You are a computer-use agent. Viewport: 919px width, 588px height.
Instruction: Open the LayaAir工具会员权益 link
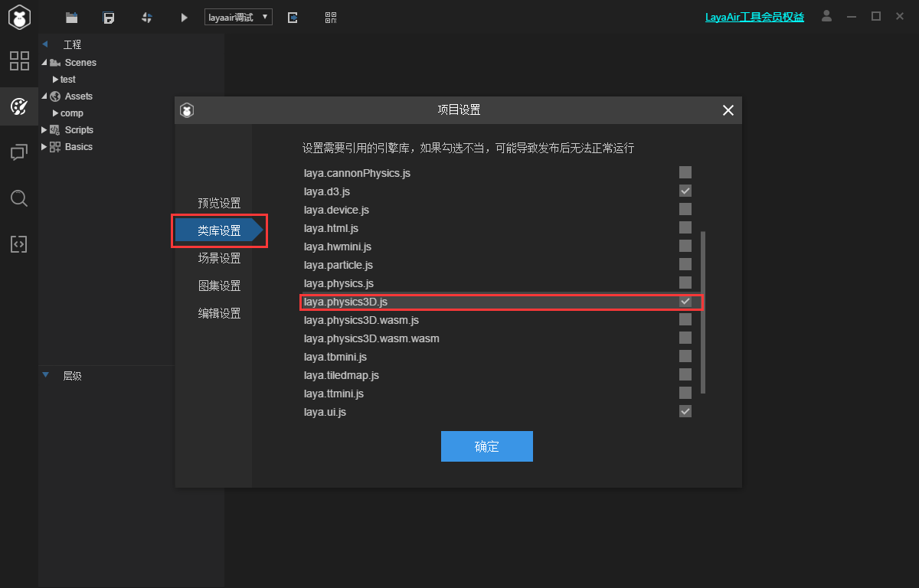[x=754, y=16]
